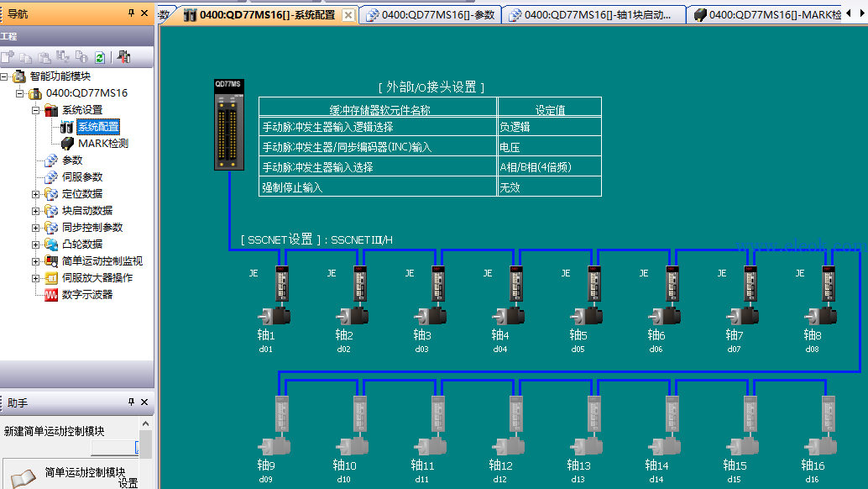Select the unset 轴11 amplifier icon

[x=438, y=413]
